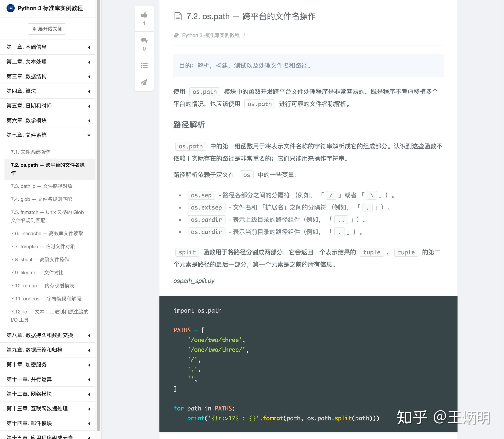Viewport: 504px width, 439px height.
Task: Open comments via speech bubble icon
Action: [x=144, y=40]
